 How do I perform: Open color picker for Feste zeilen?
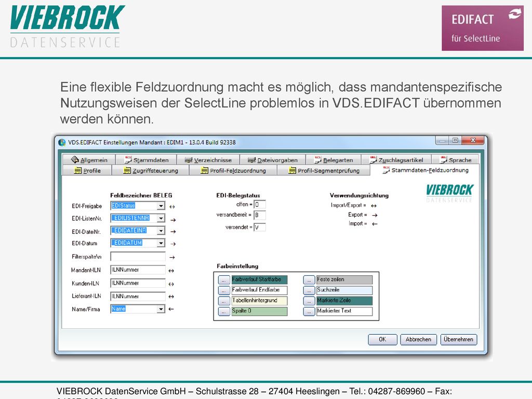coord(309,280)
